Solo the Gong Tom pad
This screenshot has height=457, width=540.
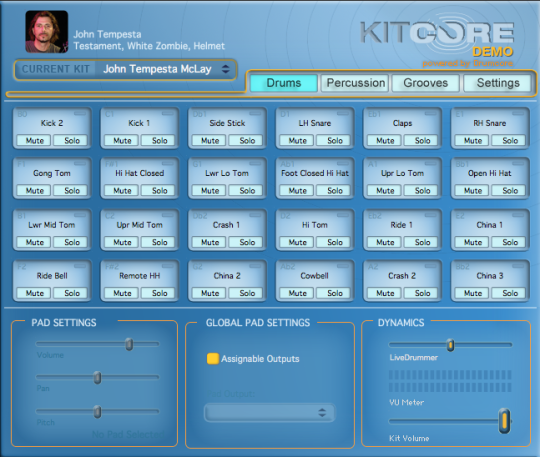pyautogui.click(x=72, y=190)
